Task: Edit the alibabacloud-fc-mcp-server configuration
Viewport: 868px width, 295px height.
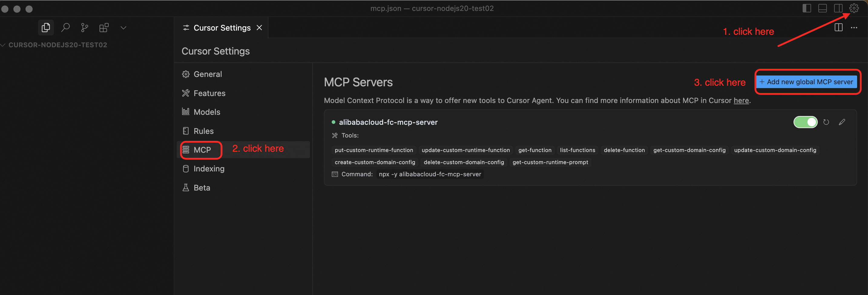Action: pos(842,122)
